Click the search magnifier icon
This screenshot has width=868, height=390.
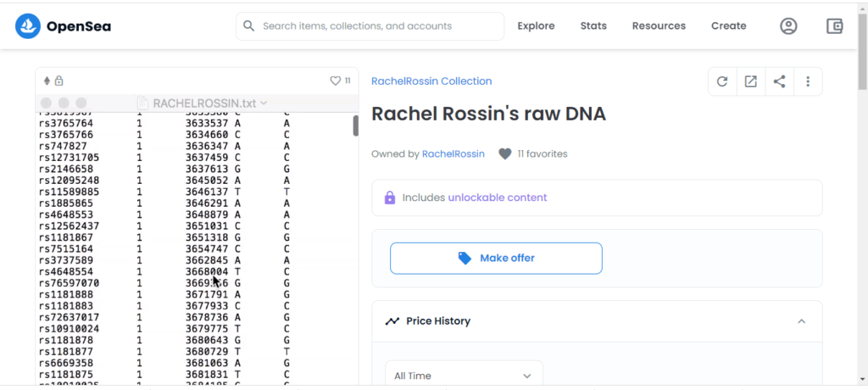pyautogui.click(x=249, y=26)
